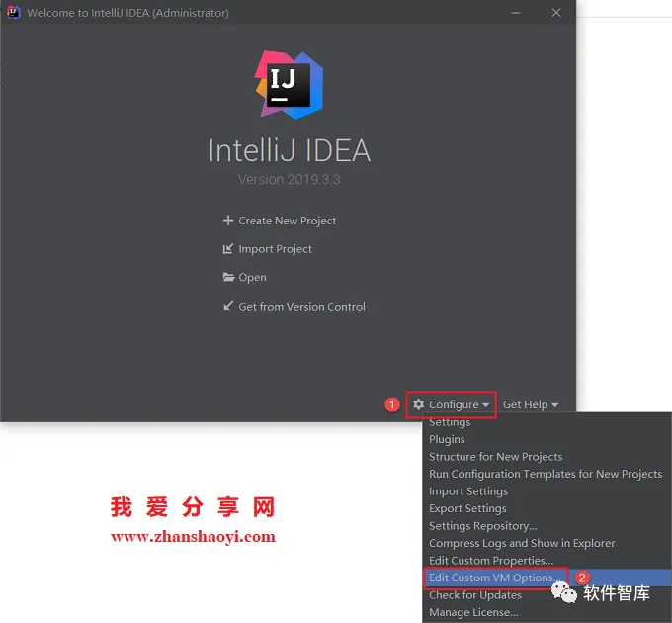Close the Welcome to IntelliJ IDEA window

point(556,13)
